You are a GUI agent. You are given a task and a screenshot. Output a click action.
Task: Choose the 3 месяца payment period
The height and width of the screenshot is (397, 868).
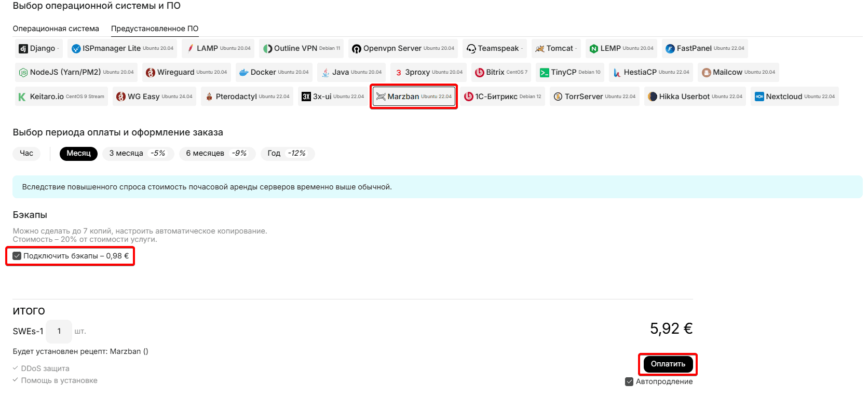[138, 154]
